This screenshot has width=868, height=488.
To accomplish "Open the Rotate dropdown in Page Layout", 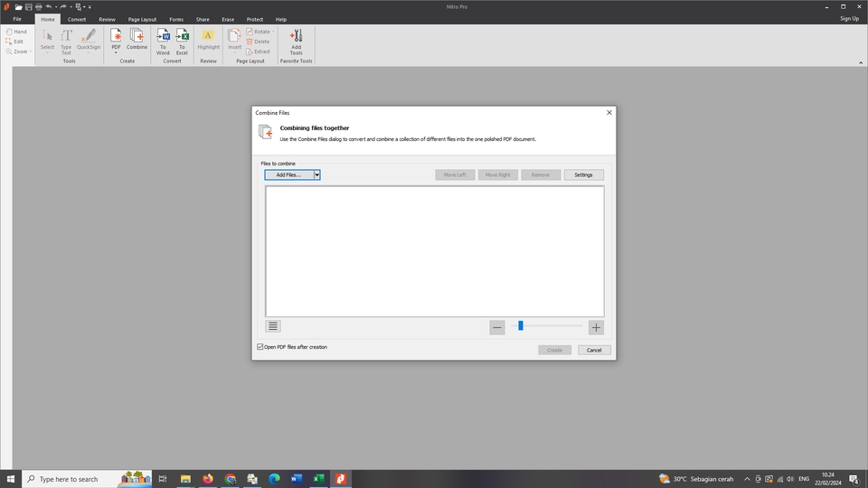I will pos(273,32).
